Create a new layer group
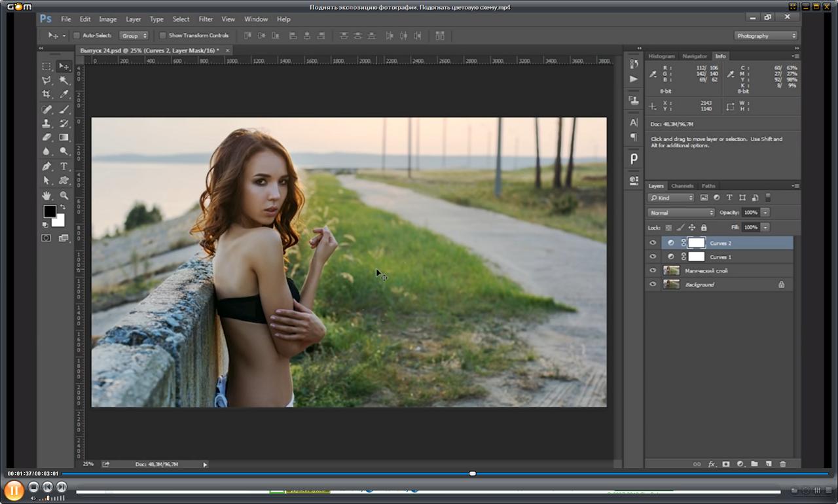The width and height of the screenshot is (838, 504). (x=754, y=464)
